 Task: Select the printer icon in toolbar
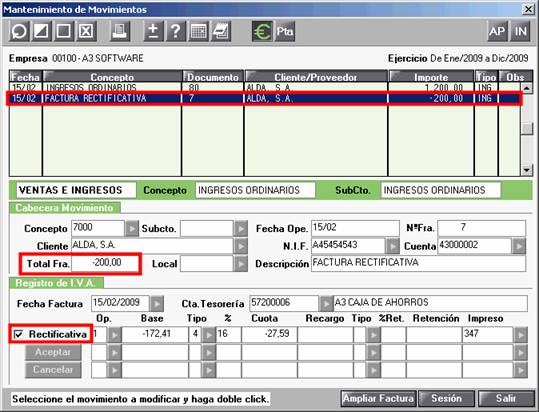(x=120, y=32)
